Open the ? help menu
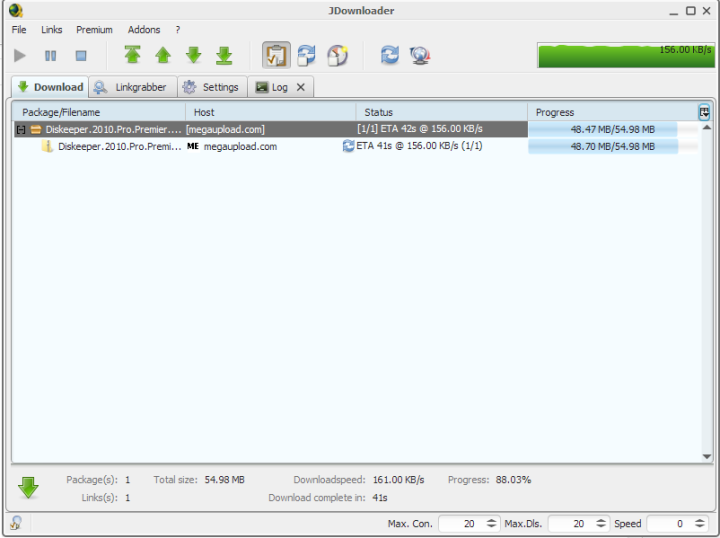720x538 pixels. pyautogui.click(x=178, y=29)
